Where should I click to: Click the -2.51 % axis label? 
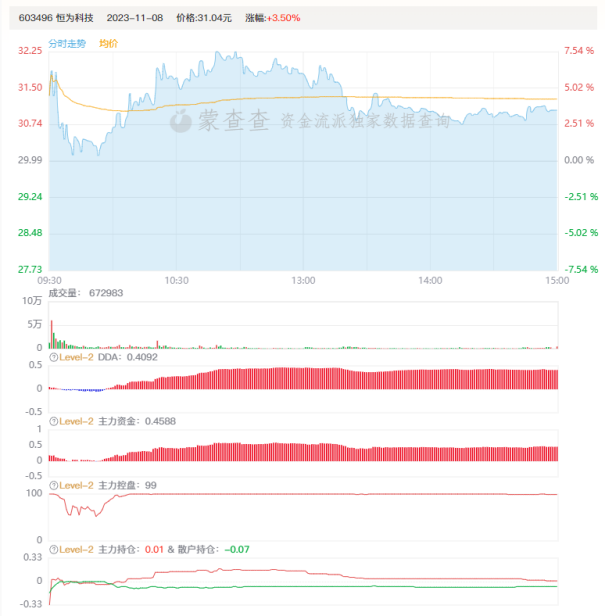[581, 196]
